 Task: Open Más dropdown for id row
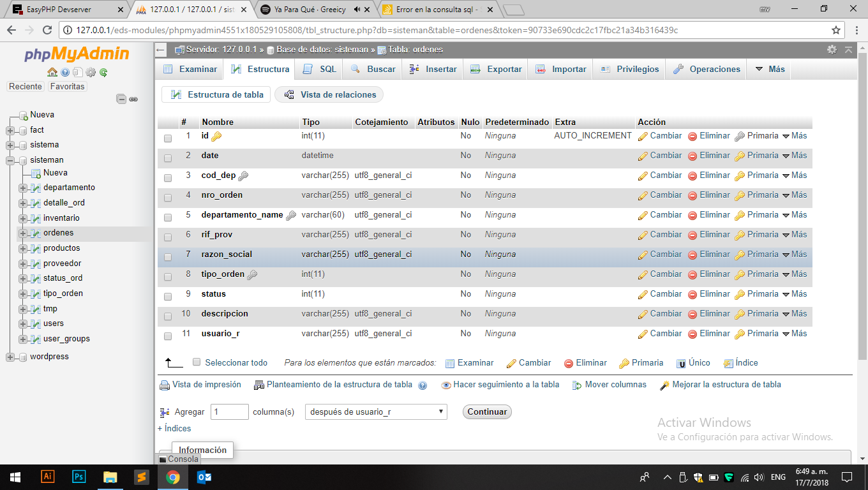click(795, 136)
